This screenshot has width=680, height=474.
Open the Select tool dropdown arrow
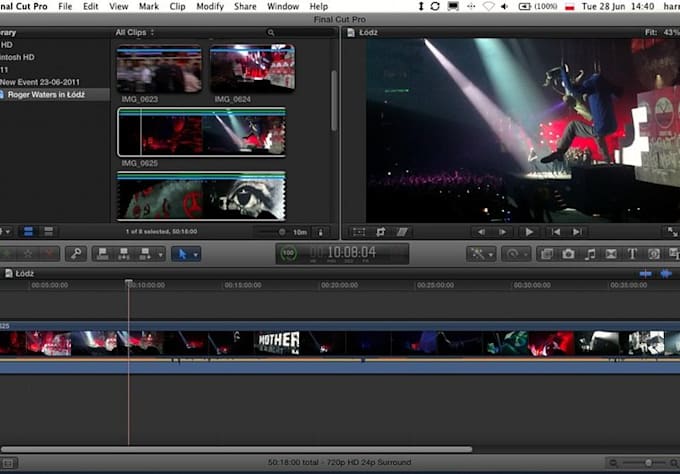coord(196,254)
